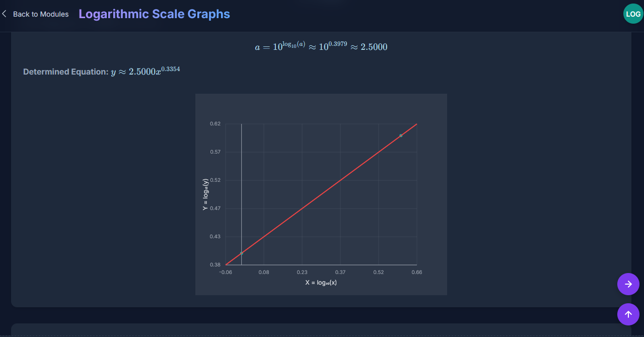This screenshot has width=644, height=337.
Task: Click the X = log₁₀(x) axis title
Action: coord(321,283)
